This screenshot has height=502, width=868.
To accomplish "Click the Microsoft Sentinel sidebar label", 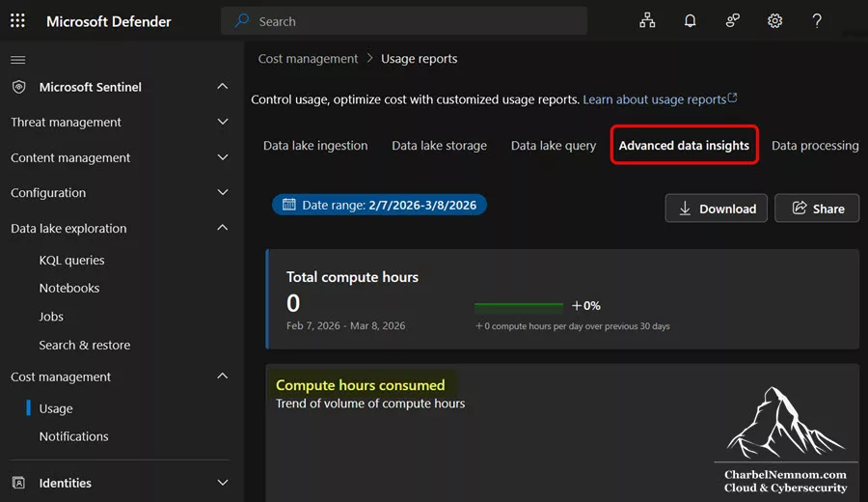I will click(91, 87).
